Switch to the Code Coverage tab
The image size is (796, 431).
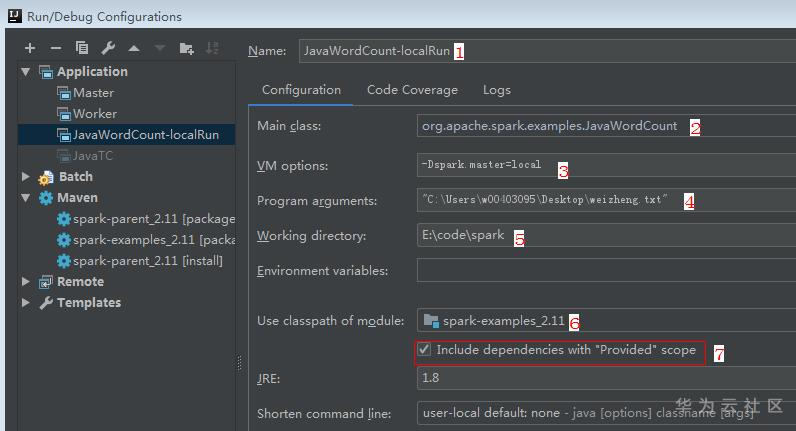[412, 90]
